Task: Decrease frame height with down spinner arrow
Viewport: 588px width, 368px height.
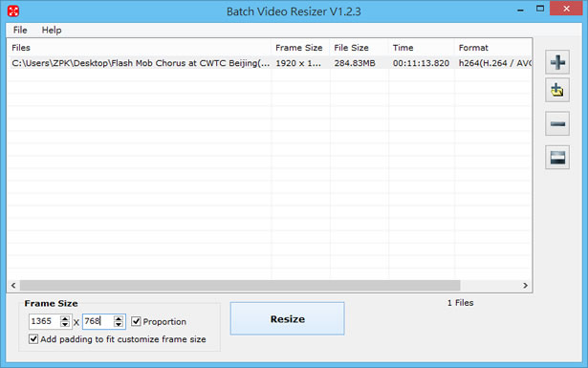Action: [119, 324]
